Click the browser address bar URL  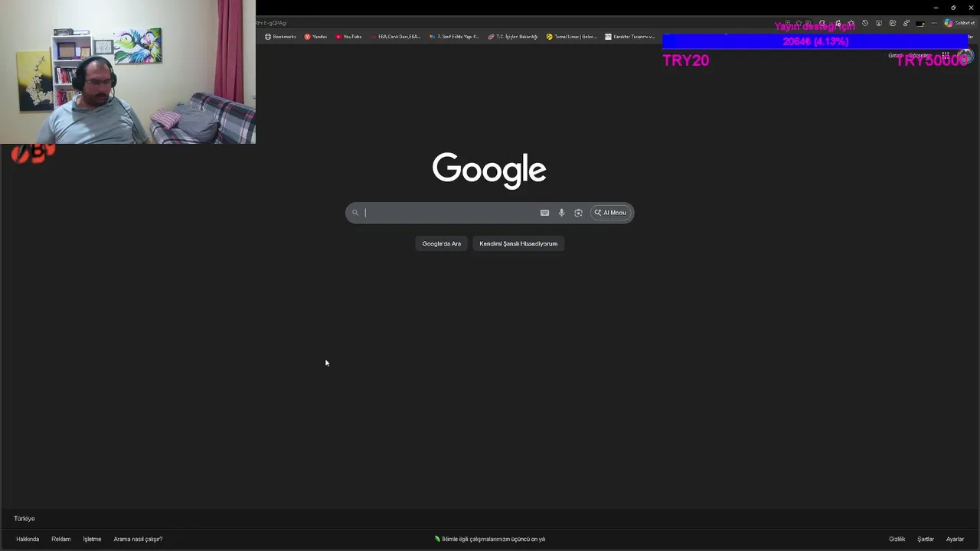point(271,23)
